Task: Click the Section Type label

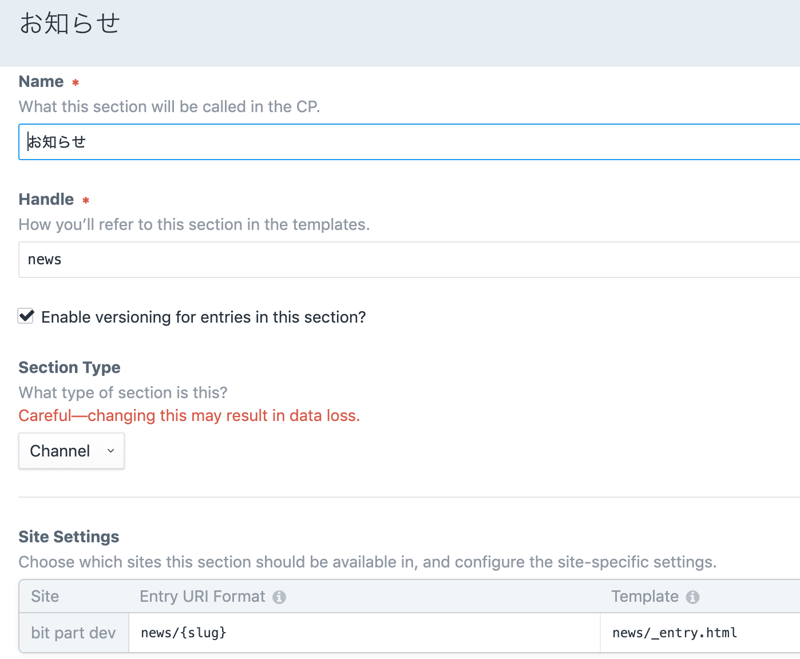Action: (x=69, y=367)
